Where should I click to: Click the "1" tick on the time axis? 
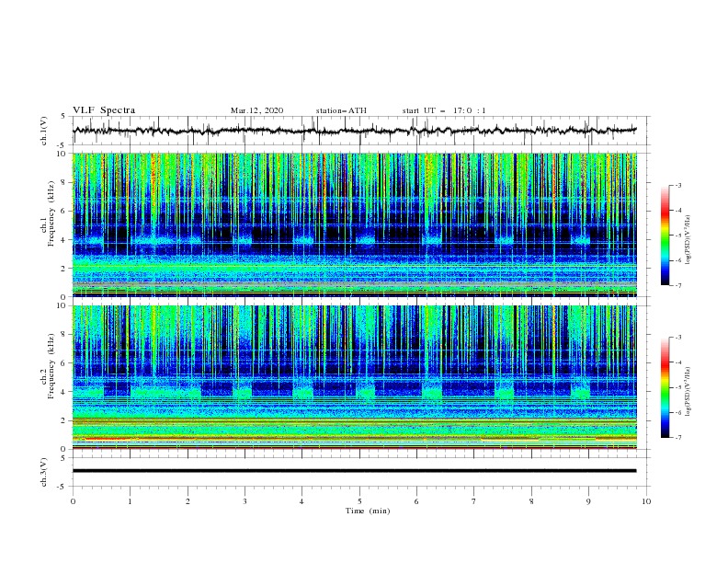130,501
